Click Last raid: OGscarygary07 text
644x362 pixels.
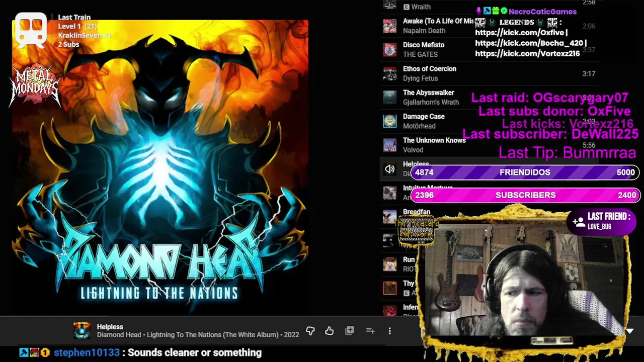tap(549, 98)
